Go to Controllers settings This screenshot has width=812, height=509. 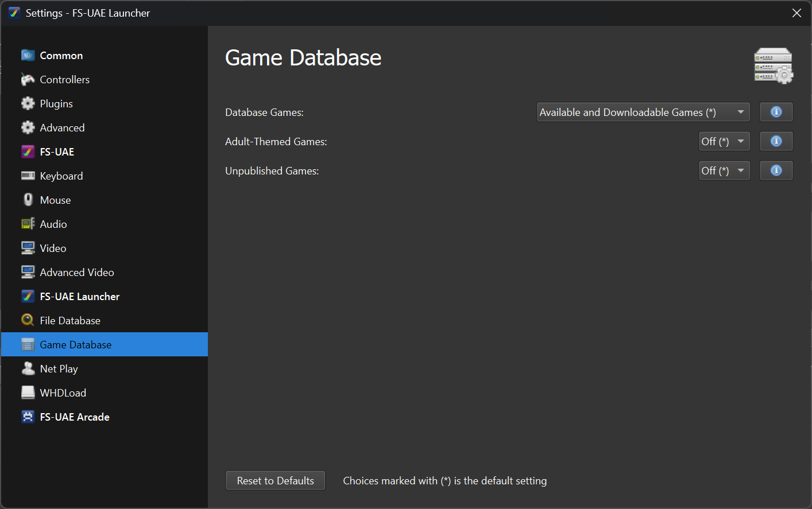(x=105, y=79)
